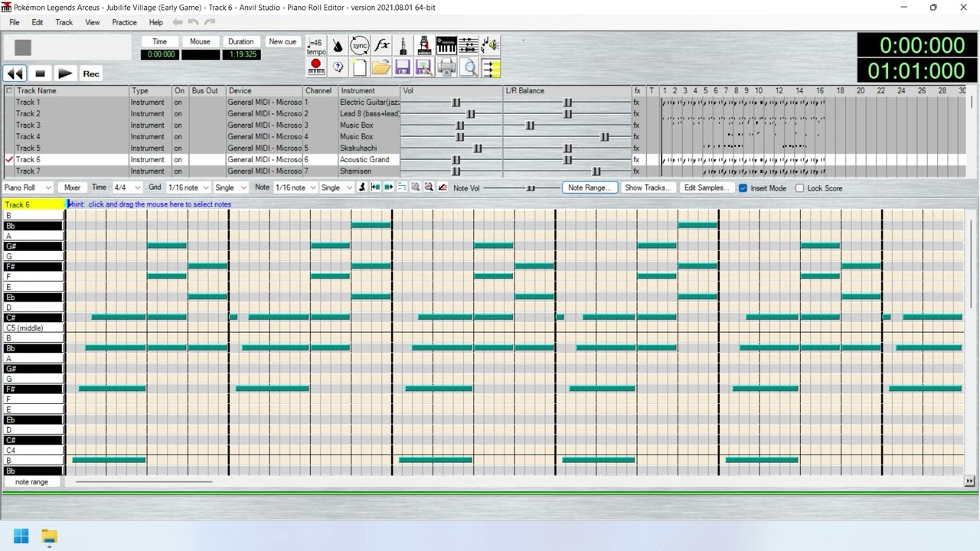Screen dimensions: 980x551
Task: Adjust Track 5 volume slider handle
Action: pos(478,148)
